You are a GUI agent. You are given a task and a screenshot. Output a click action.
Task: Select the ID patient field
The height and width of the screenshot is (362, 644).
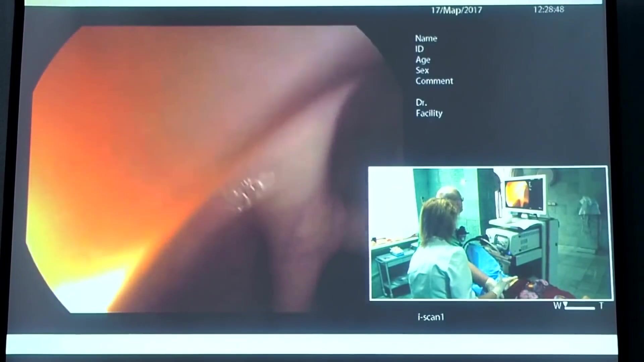point(419,49)
